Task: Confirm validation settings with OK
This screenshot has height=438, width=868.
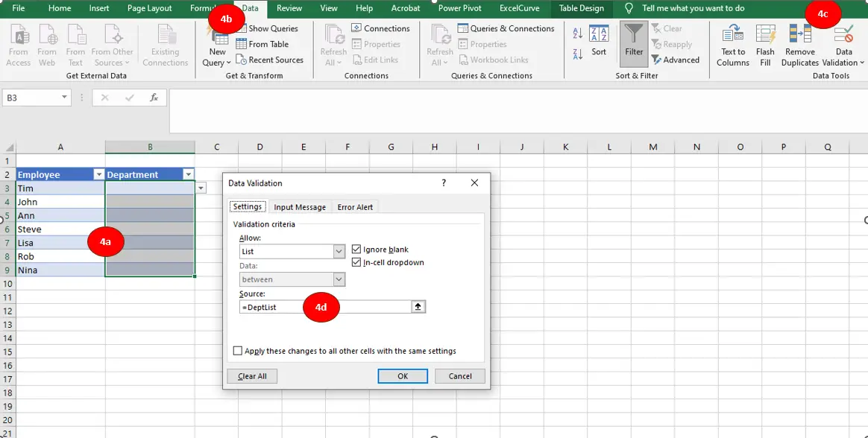Action: coord(403,376)
